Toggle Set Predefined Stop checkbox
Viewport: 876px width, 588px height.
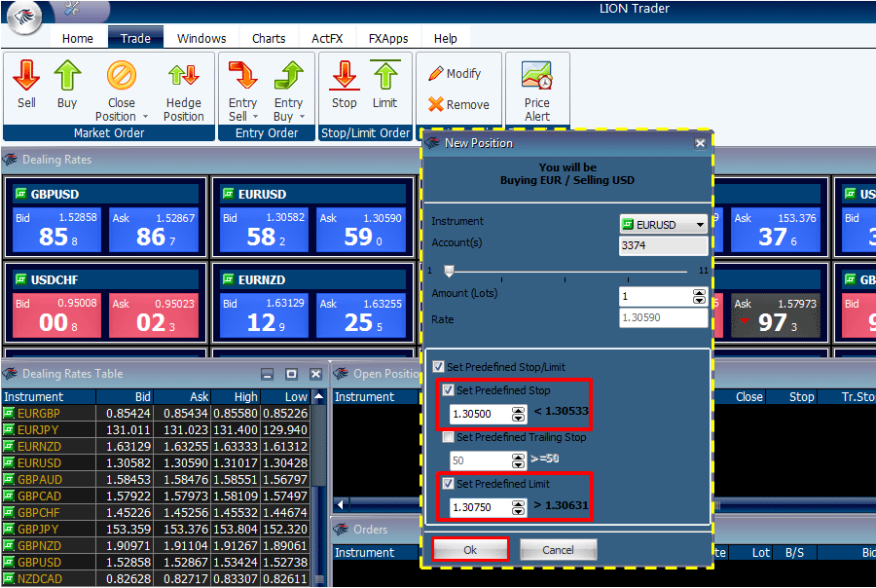[x=448, y=390]
